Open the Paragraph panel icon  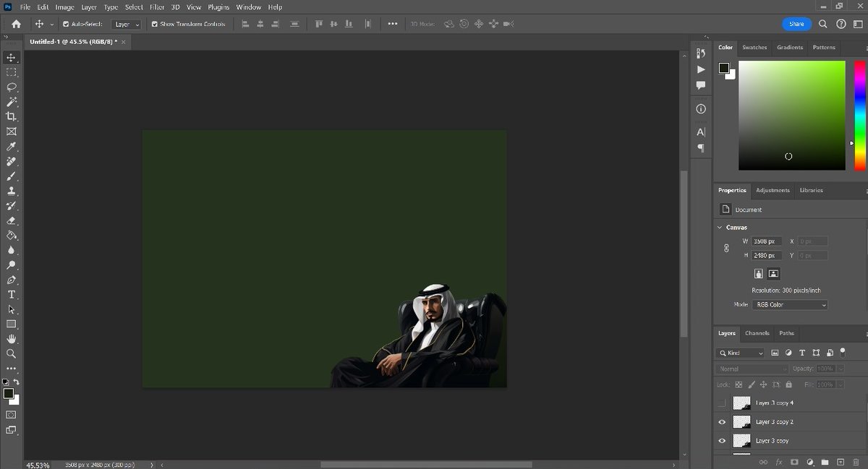pyautogui.click(x=700, y=148)
